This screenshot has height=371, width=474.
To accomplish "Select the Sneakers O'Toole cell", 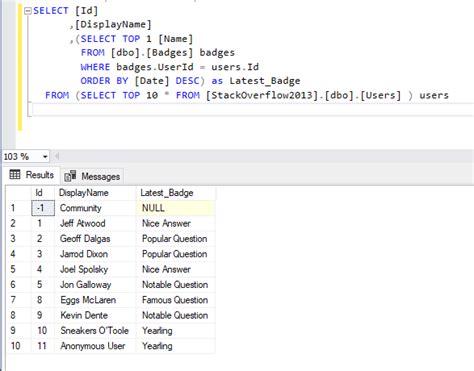I will [95, 331].
